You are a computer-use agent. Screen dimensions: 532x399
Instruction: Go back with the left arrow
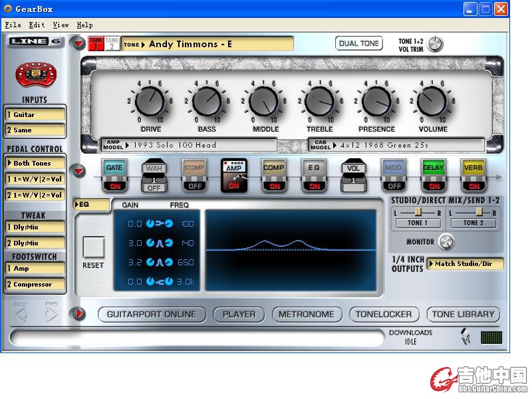tap(22, 315)
